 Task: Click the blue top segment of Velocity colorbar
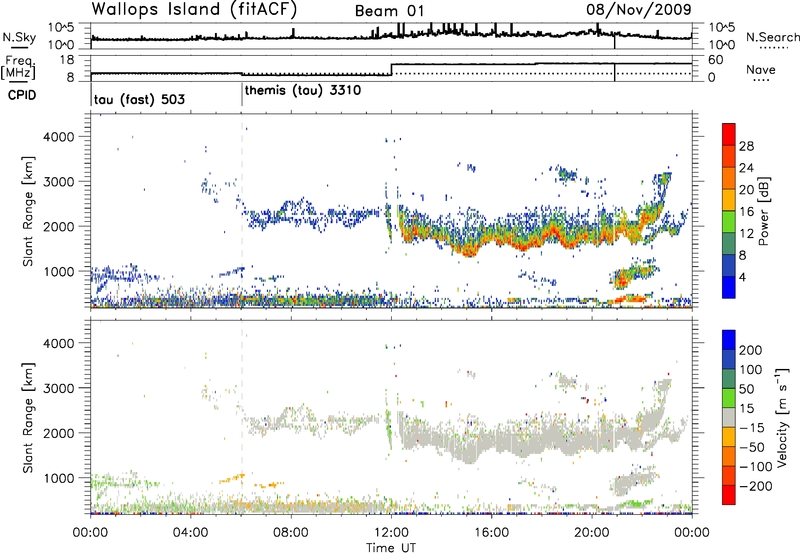point(729,340)
